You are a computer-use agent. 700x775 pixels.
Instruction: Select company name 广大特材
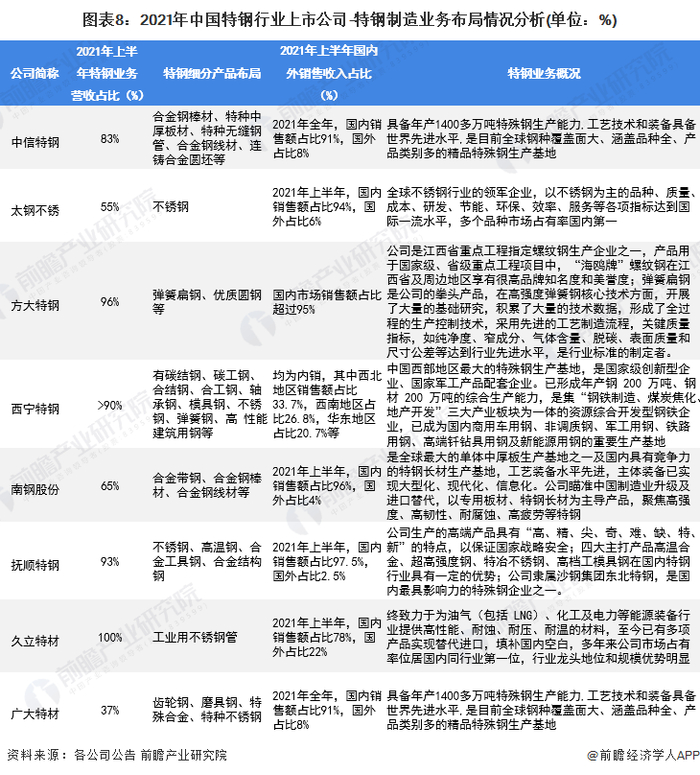[x=35, y=714]
